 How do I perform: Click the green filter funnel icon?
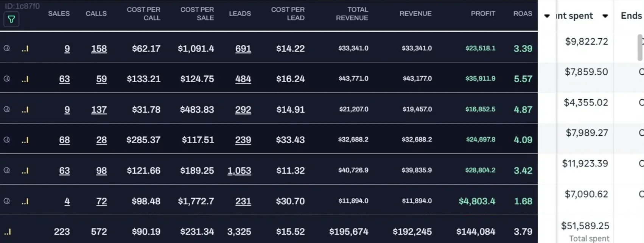11,19
